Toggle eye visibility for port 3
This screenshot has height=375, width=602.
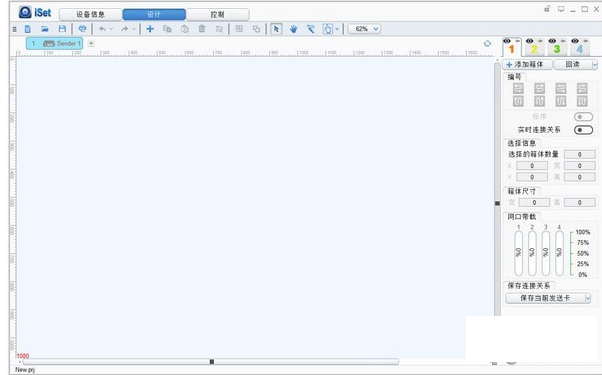point(552,41)
